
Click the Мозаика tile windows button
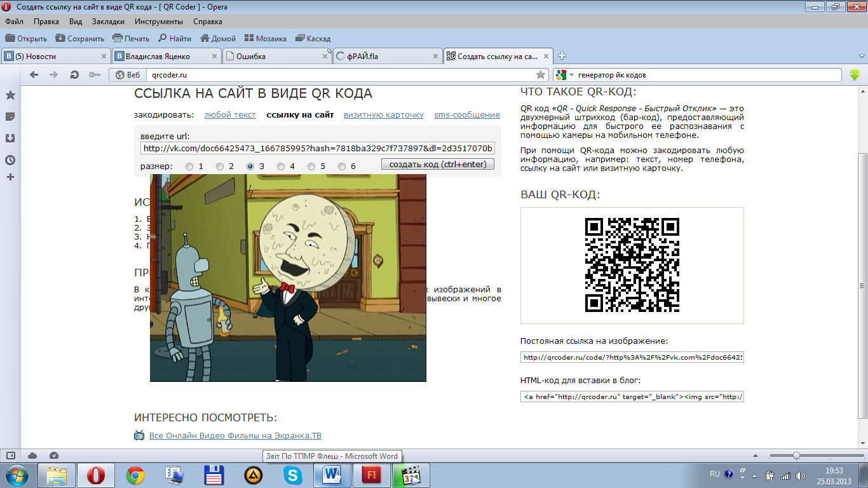click(266, 38)
